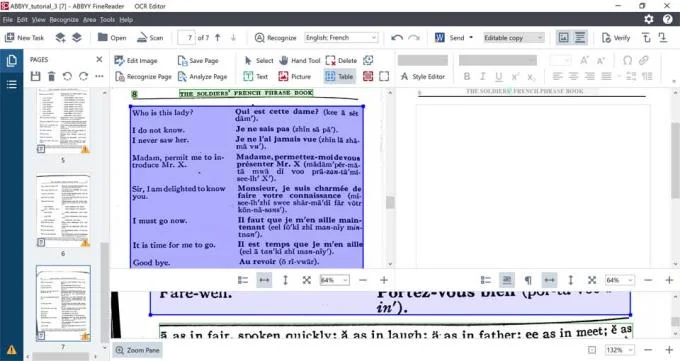This screenshot has width=680, height=361.
Task: Open the Recognize menu
Action: click(64, 20)
